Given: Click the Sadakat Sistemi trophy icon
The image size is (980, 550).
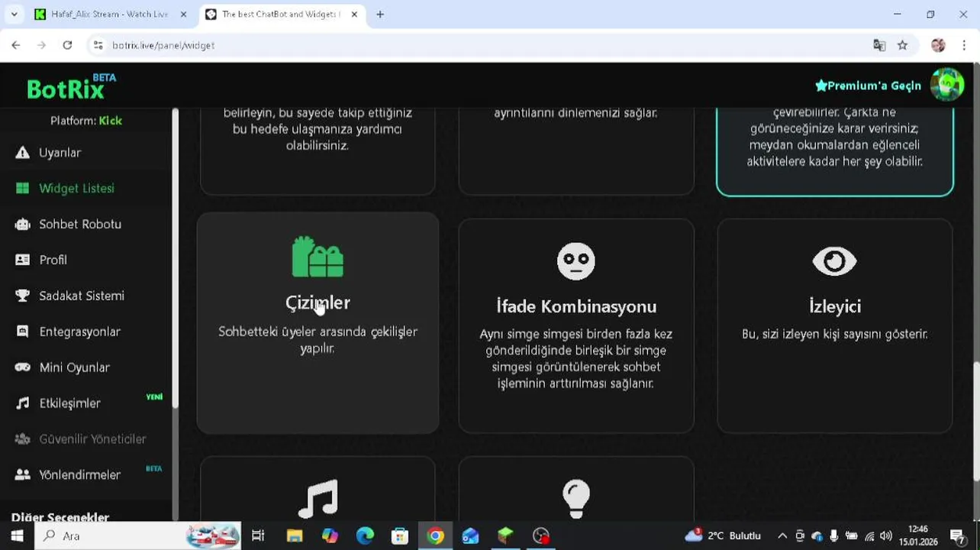Looking at the screenshot, I should [23, 296].
